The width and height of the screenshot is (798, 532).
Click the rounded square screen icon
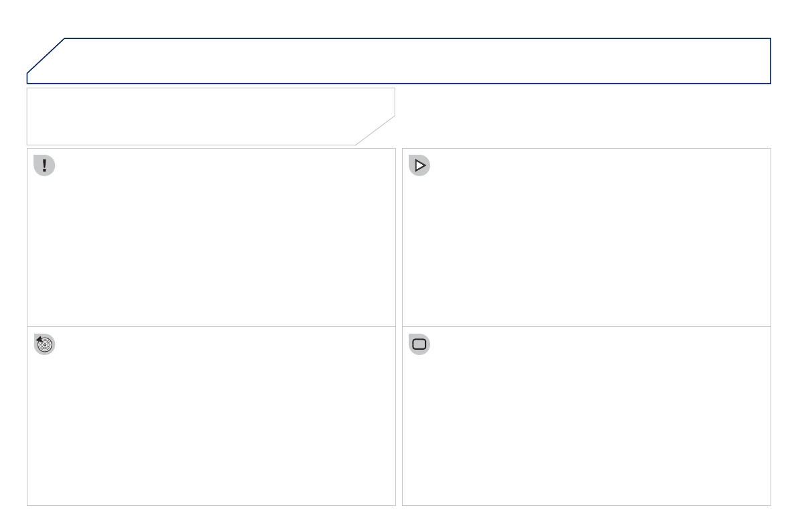[x=419, y=344]
